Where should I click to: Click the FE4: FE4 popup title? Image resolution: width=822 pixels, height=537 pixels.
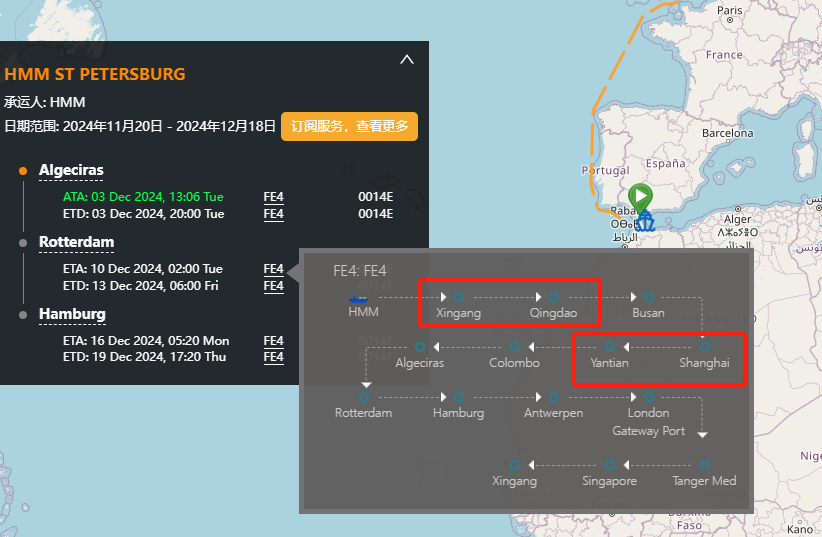point(360,271)
